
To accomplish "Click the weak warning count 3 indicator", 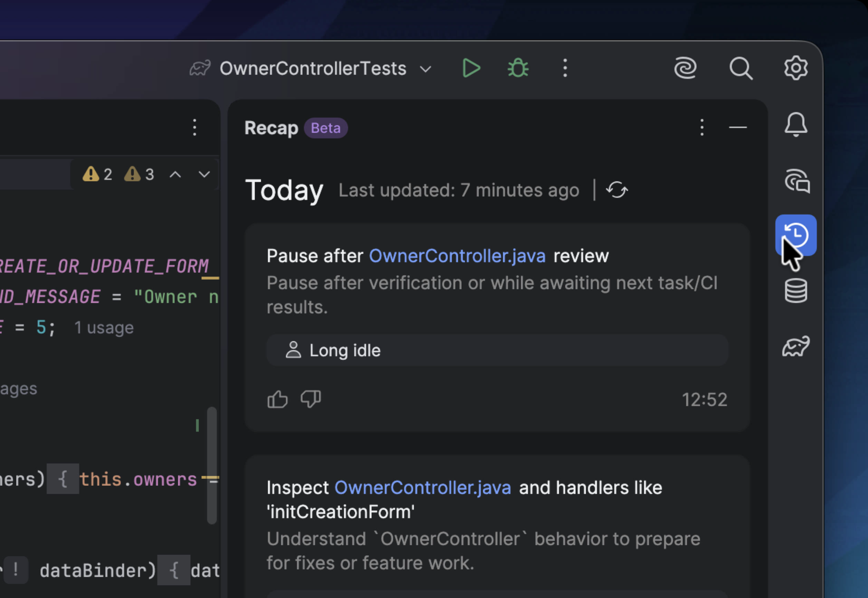I will (139, 174).
